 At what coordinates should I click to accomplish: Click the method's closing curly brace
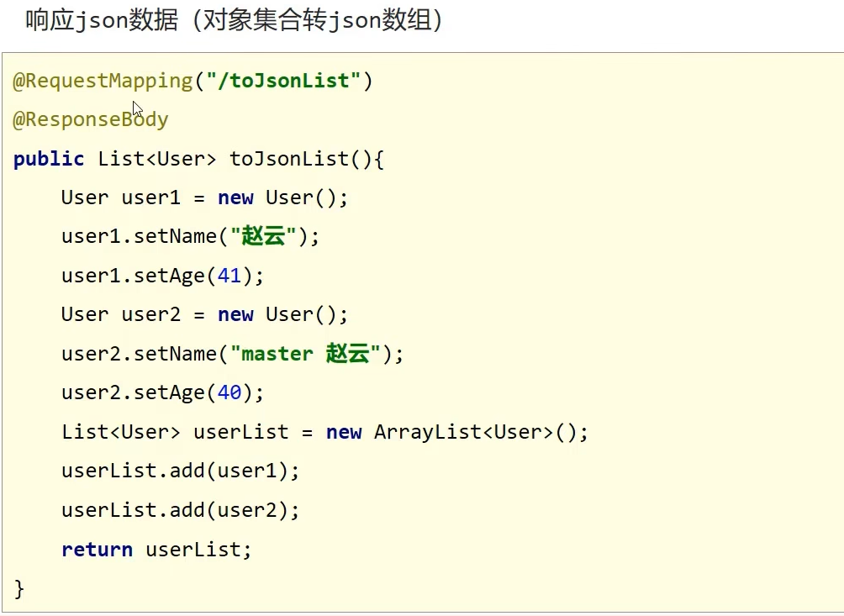19,588
